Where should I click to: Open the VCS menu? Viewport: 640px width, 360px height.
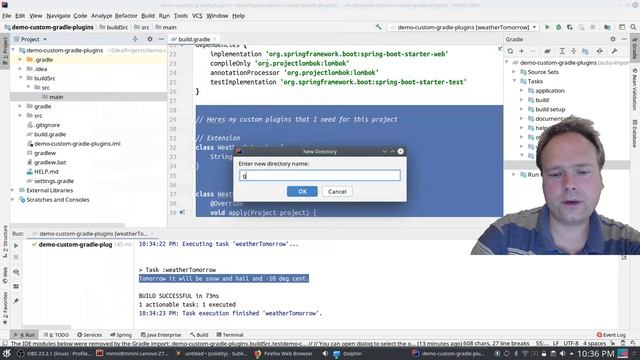tap(197, 16)
